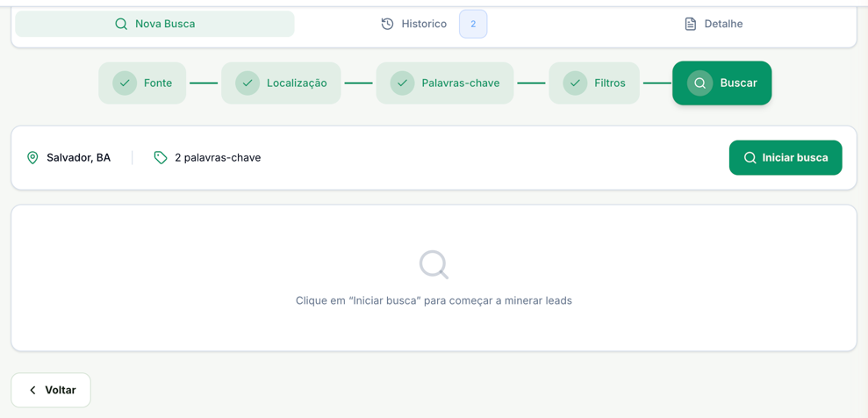Click the hint text about minerar leads
Viewport: 868px width, 418px height.
434,300
